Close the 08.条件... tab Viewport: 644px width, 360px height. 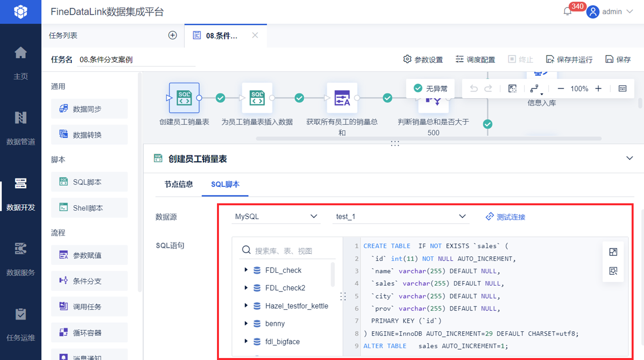pos(255,35)
